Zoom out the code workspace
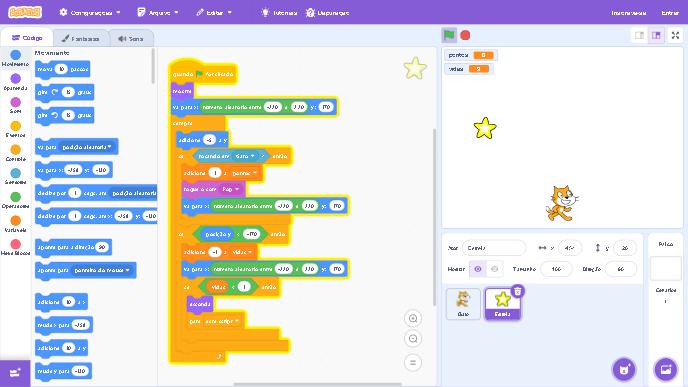Viewport: 688px width, 387px height. click(413, 339)
